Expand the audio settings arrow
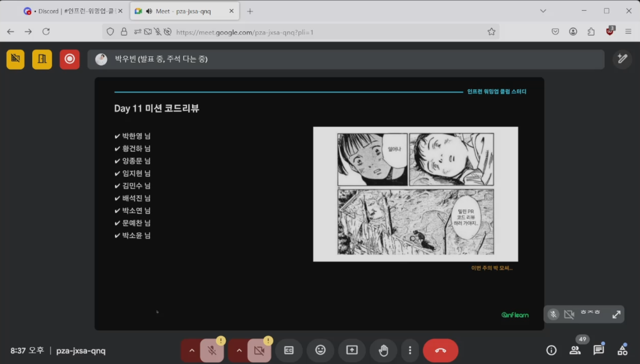This screenshot has height=364, width=640. pyautogui.click(x=192, y=351)
